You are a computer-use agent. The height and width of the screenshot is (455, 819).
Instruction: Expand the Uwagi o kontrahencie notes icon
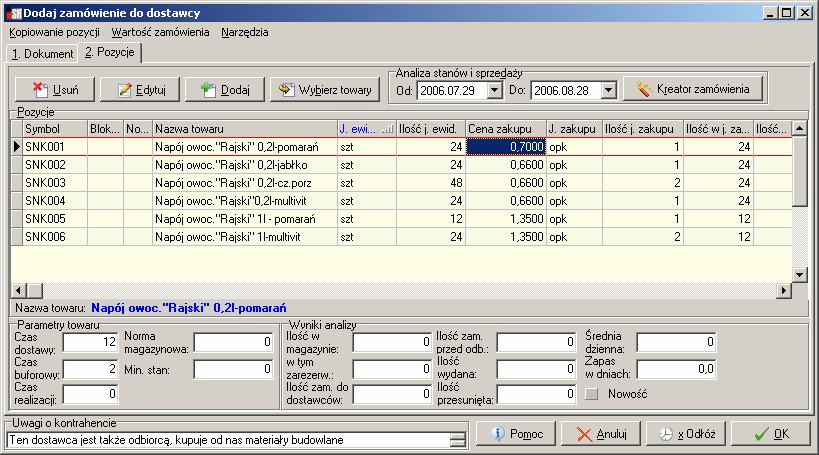tap(458, 440)
